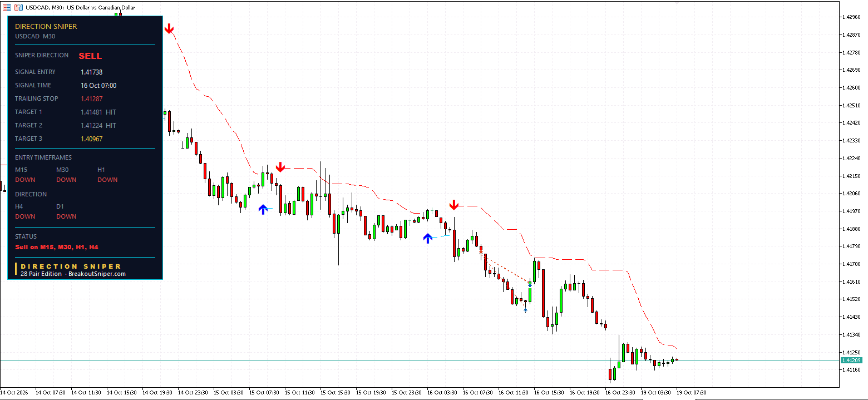This screenshot has height=400, width=868.
Task: Select the blue buy arrow on 15 Oct morning
Action: click(263, 209)
